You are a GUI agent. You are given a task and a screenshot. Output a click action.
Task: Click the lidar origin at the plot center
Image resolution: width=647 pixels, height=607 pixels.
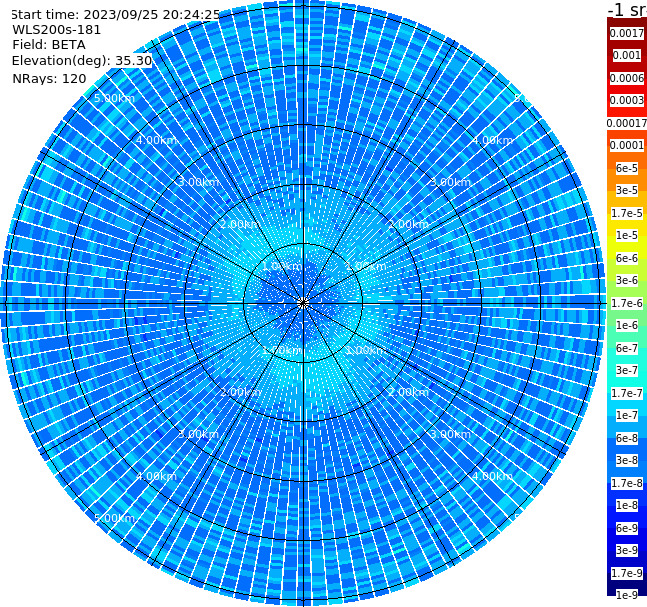303,303
